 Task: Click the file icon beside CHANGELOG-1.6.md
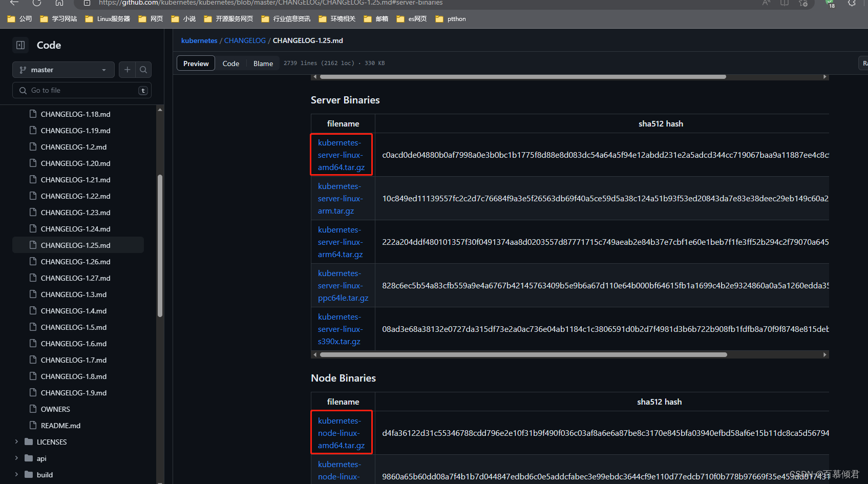(33, 343)
